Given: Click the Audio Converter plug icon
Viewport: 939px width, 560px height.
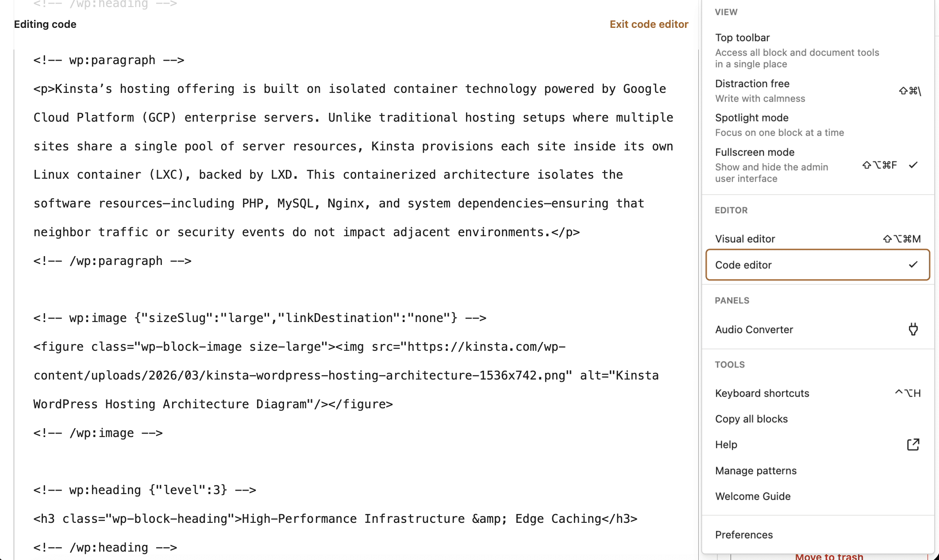Looking at the screenshot, I should 913,330.
